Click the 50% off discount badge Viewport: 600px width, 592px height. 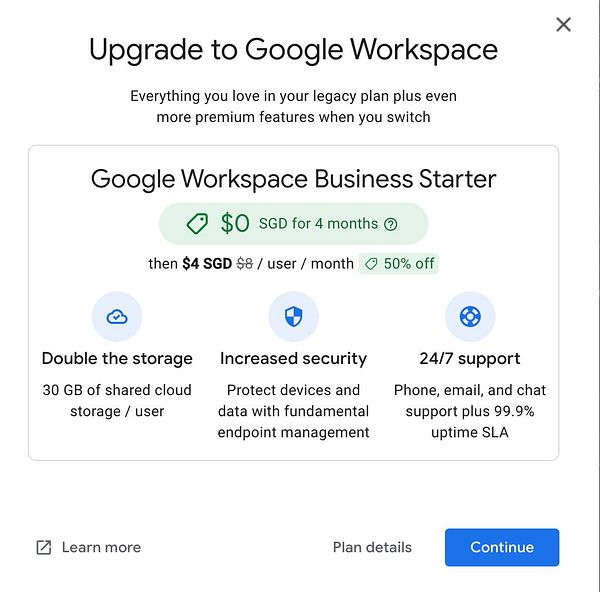point(398,264)
